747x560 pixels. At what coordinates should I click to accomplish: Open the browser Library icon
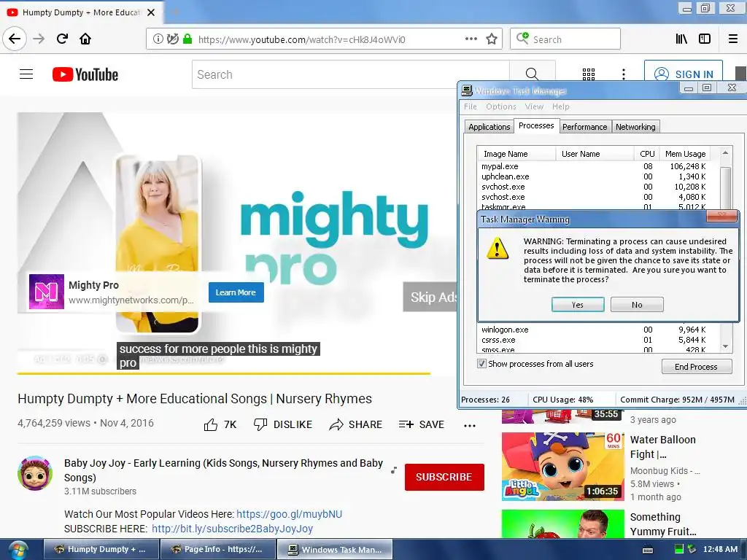[681, 39]
